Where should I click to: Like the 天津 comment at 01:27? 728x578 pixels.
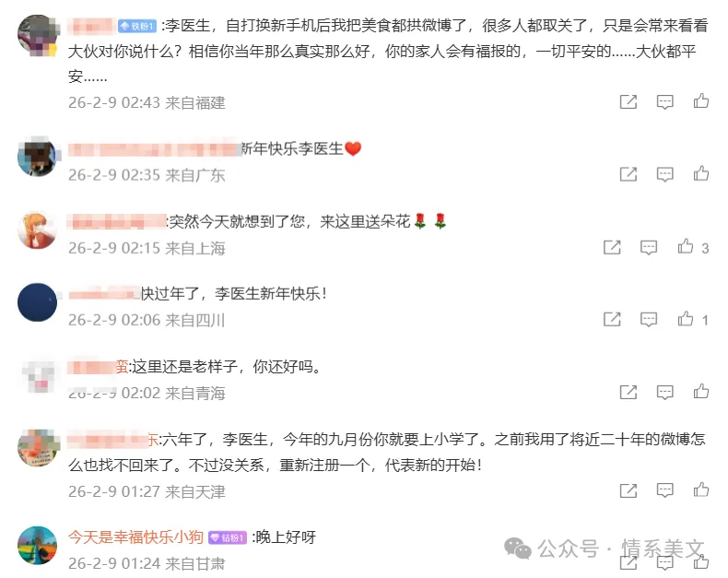point(701,490)
